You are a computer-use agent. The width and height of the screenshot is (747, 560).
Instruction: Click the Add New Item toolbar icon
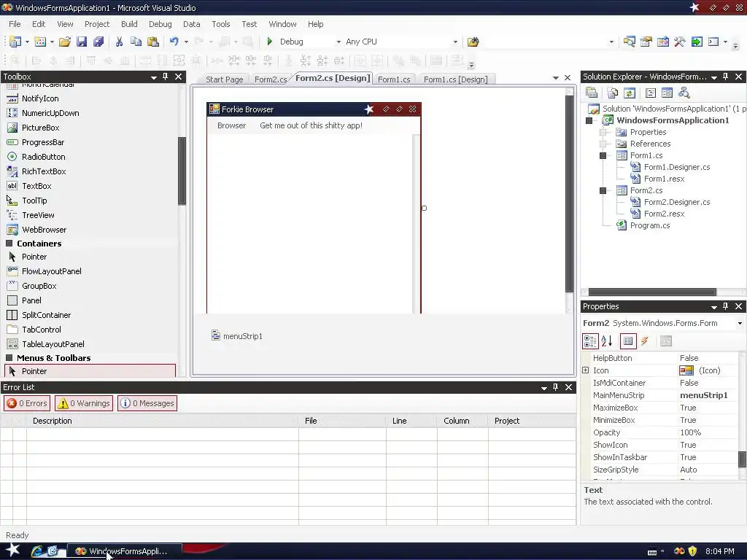[x=40, y=42]
